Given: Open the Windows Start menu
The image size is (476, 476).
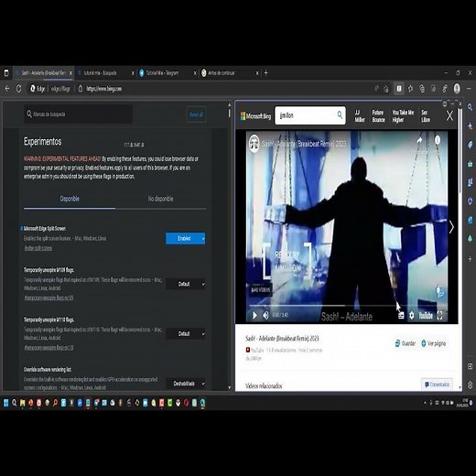Looking at the screenshot, I should [6, 403].
